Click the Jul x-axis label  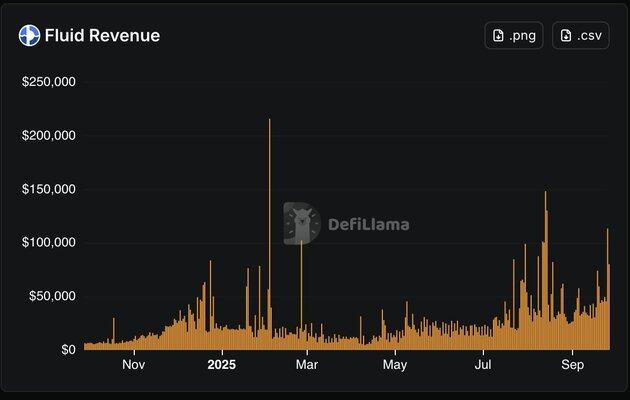tap(483, 365)
